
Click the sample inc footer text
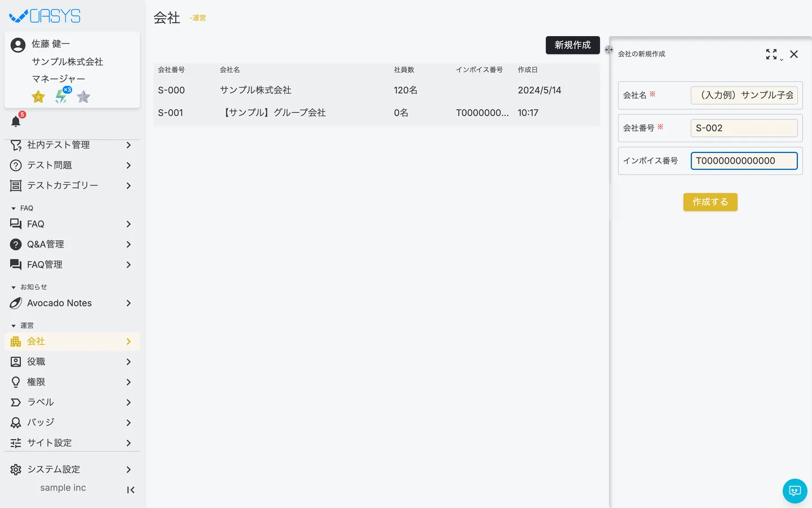tap(63, 488)
